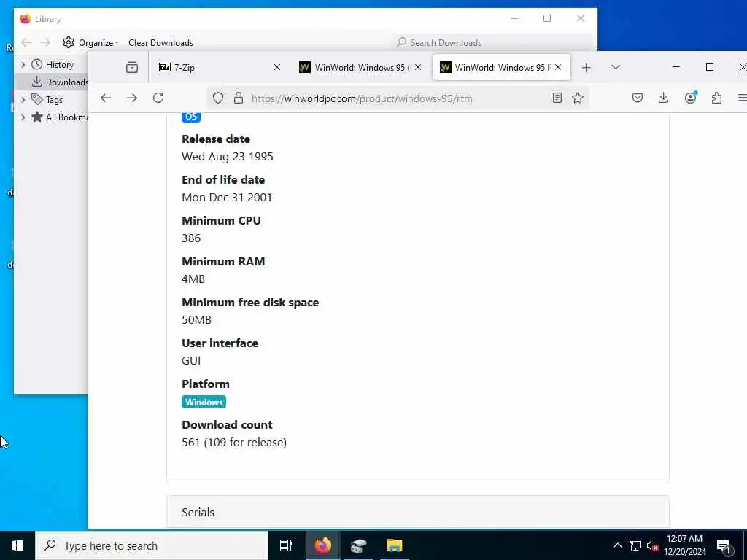Click the taskbar clock 12:07 AM
The height and width of the screenshot is (560, 747).
[x=684, y=545]
